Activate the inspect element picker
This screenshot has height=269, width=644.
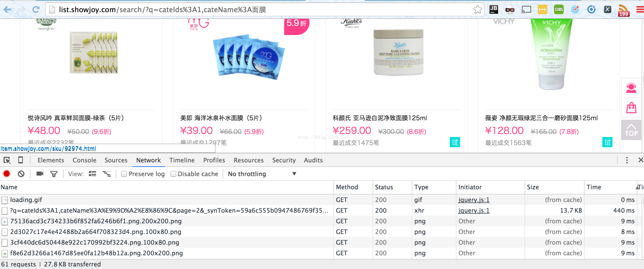(x=7, y=160)
